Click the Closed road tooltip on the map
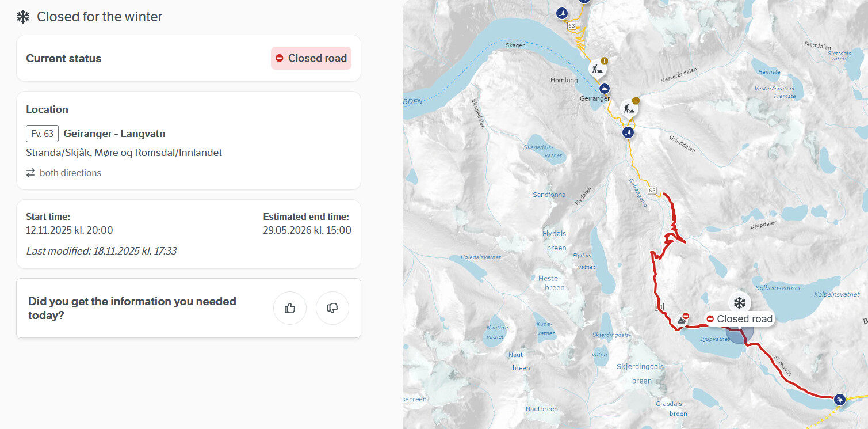The width and height of the screenshot is (868, 429). pos(740,319)
